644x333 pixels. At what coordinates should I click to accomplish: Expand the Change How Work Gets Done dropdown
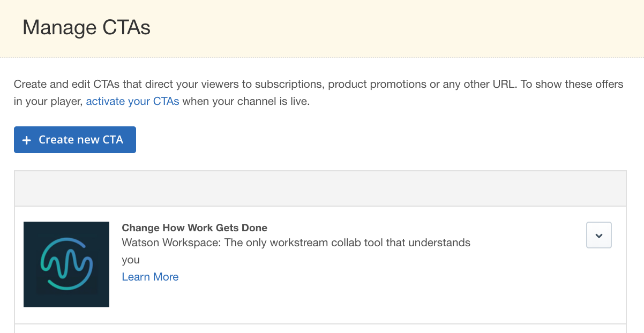click(x=599, y=236)
